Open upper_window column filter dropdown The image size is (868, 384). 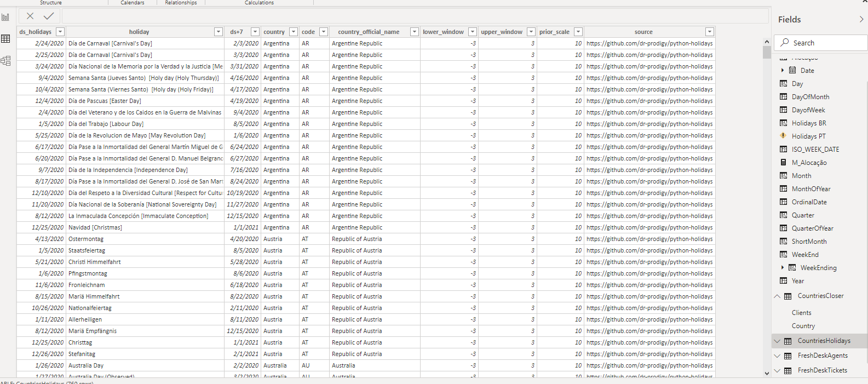(x=531, y=32)
